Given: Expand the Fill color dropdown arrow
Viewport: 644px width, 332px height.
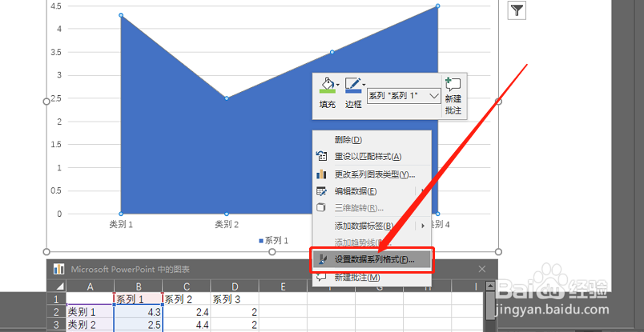Looking at the screenshot, I should [338, 85].
